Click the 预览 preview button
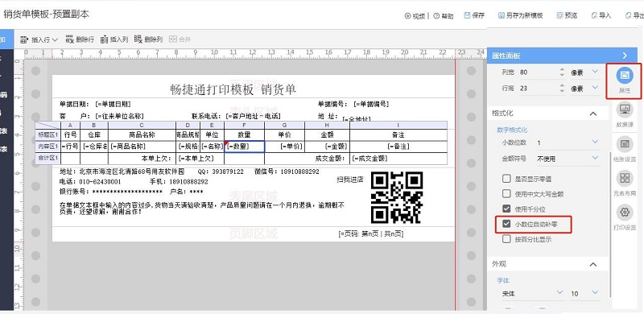The width and height of the screenshot is (644, 314). pos(567,15)
